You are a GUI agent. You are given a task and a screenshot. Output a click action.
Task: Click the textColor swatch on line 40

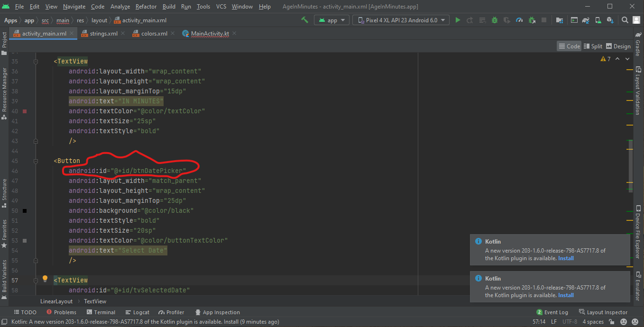point(25,111)
